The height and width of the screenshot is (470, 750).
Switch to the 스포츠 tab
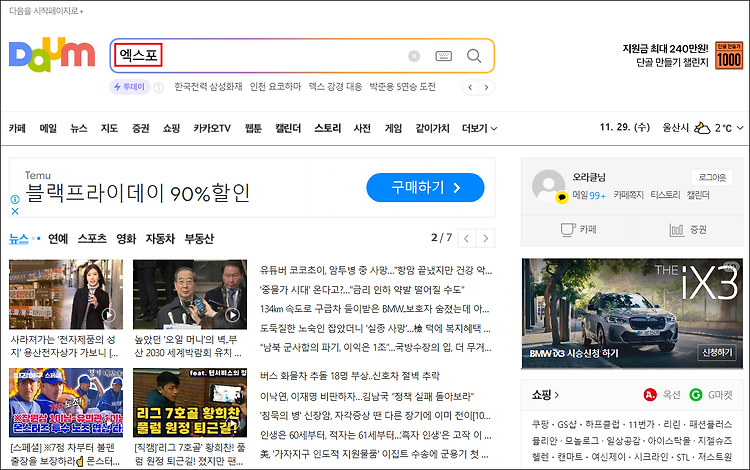(92, 238)
